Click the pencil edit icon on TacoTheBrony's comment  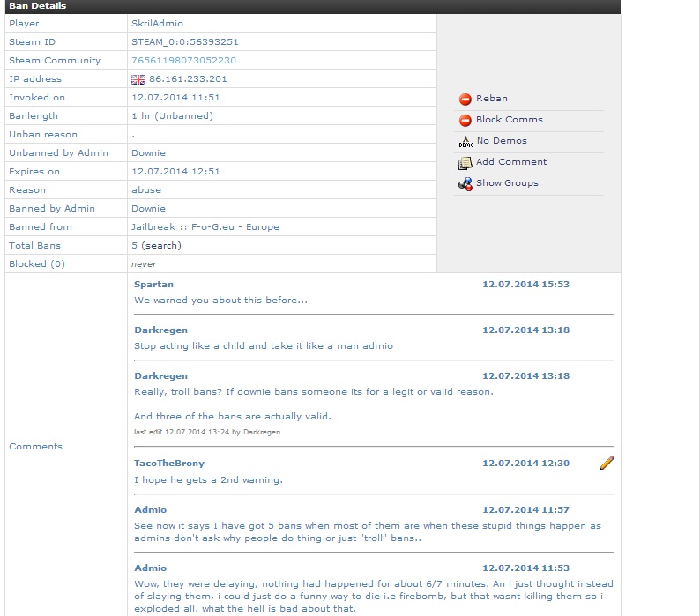pyautogui.click(x=607, y=463)
